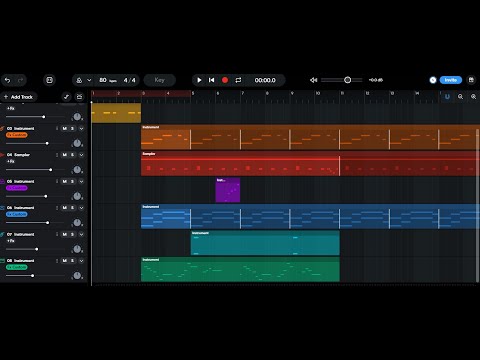Click the Key button

[x=159, y=80]
